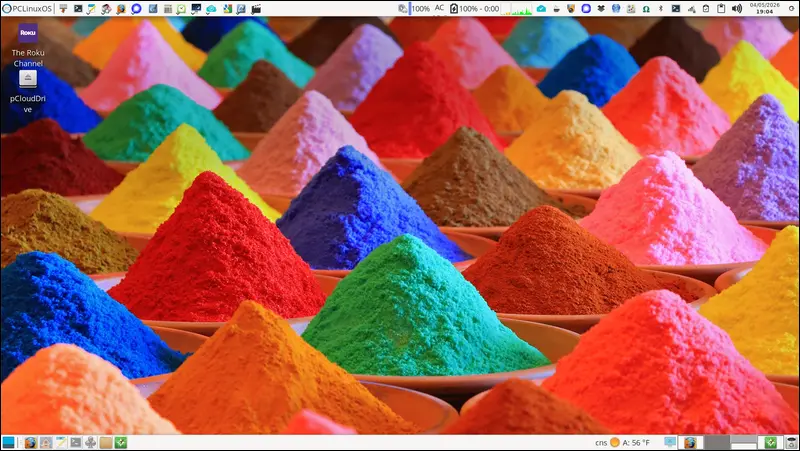Switch to the light workspace in pager
The image size is (800, 451).
(x=743, y=442)
